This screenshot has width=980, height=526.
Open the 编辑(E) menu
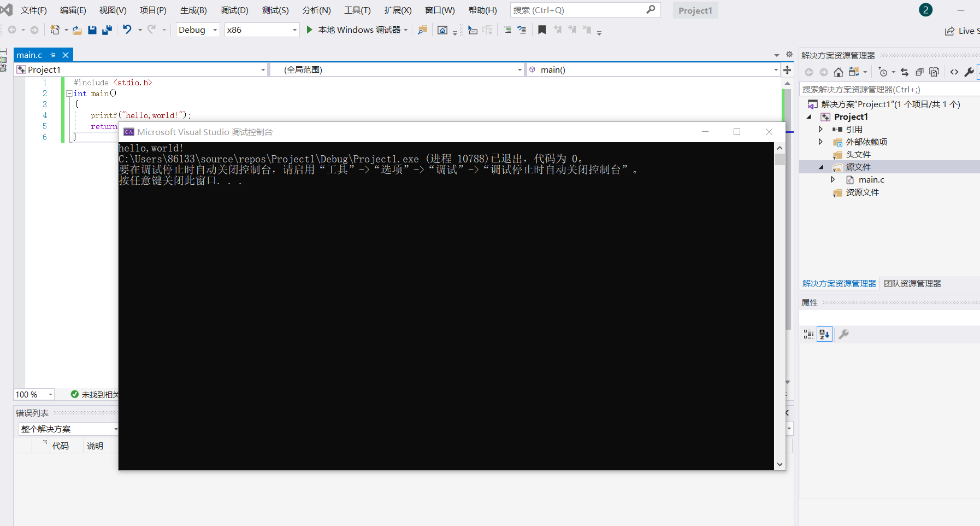[73, 10]
